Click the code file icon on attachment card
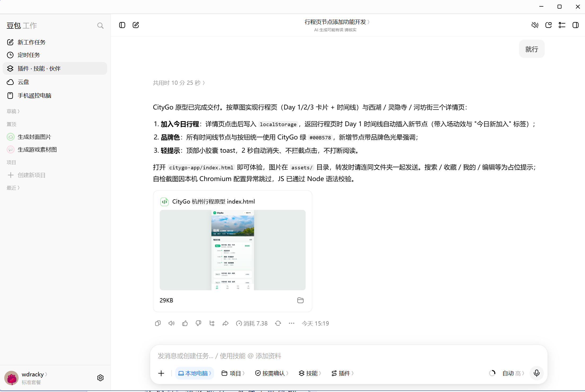The height and width of the screenshot is (392, 585). [164, 202]
